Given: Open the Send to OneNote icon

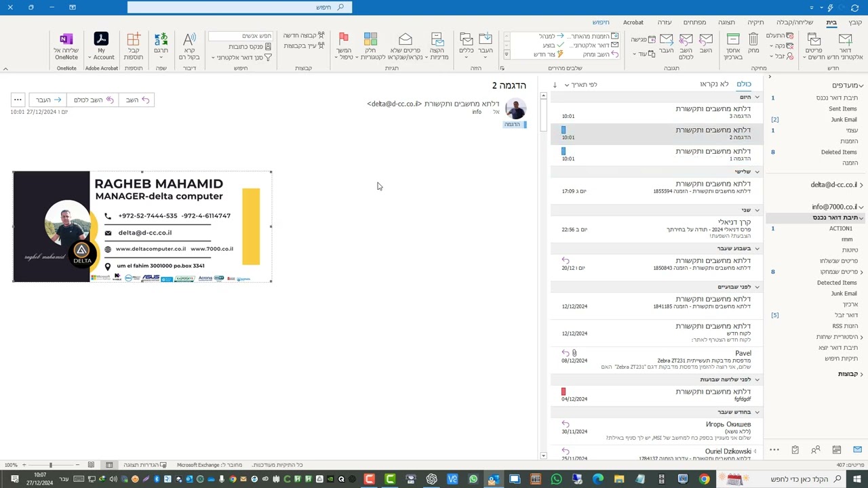Looking at the screenshot, I should coord(66,39).
